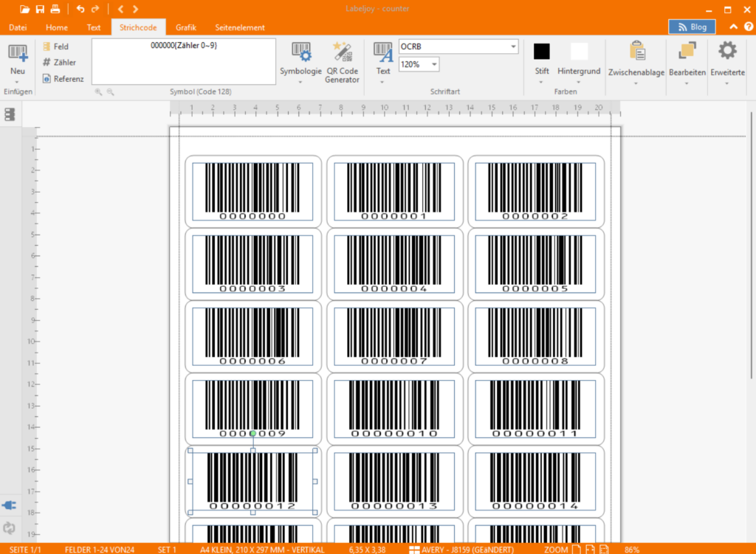
Task: Click the Datei menu
Action: pyautogui.click(x=17, y=27)
